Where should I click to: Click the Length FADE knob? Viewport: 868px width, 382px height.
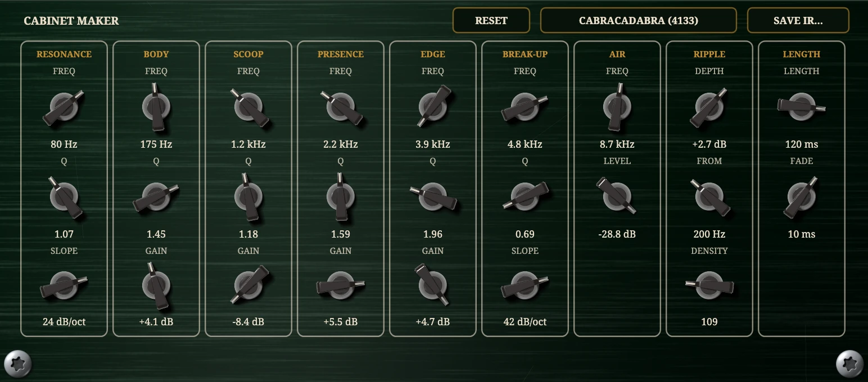pos(801,197)
